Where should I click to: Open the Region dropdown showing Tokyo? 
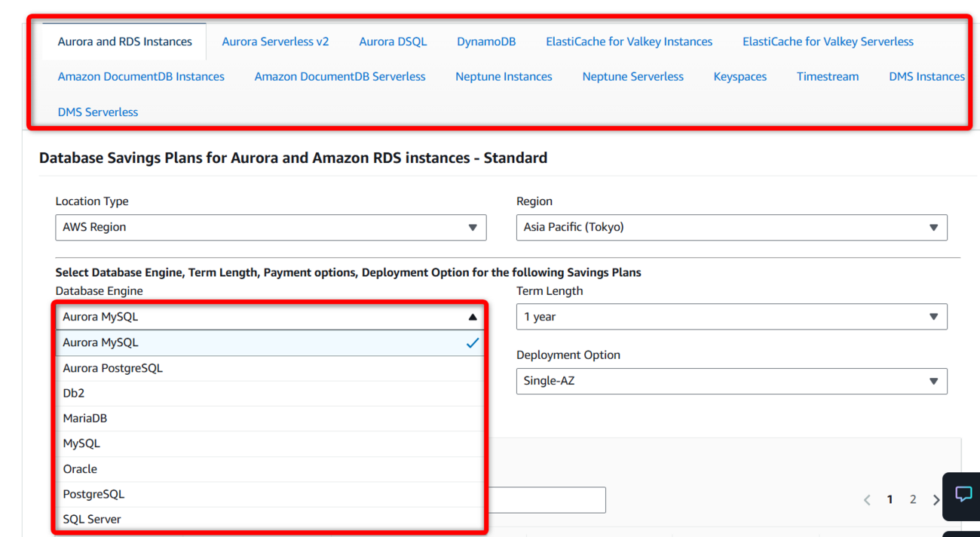tap(731, 227)
